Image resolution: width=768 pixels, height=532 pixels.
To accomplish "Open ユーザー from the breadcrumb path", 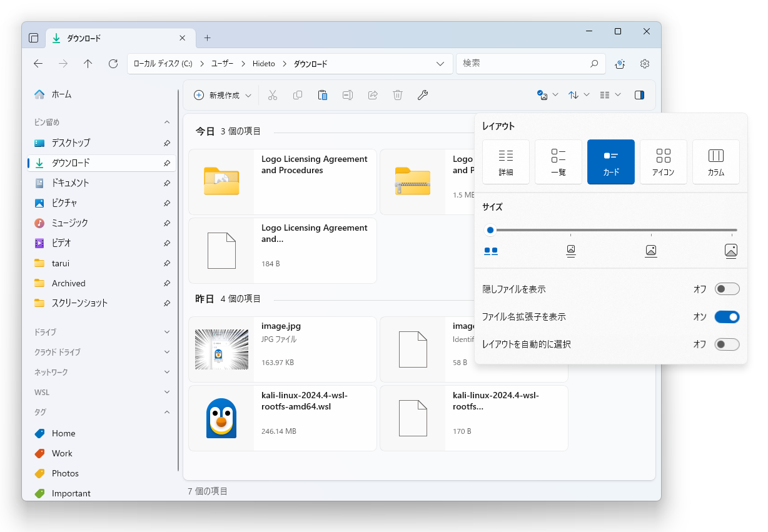I will tap(222, 63).
